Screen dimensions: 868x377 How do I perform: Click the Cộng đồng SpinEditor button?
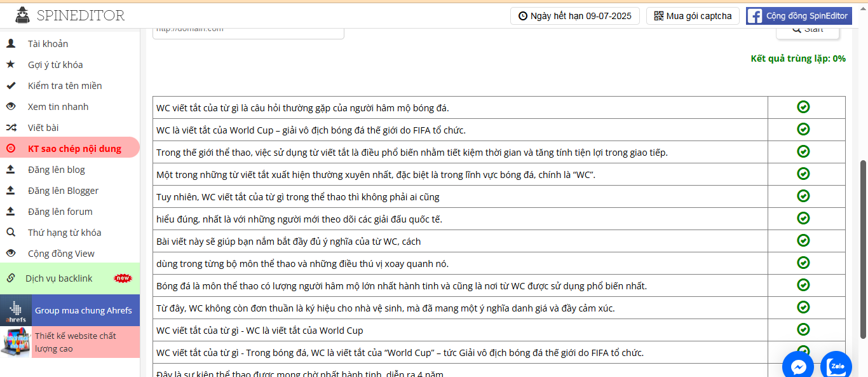(x=799, y=16)
